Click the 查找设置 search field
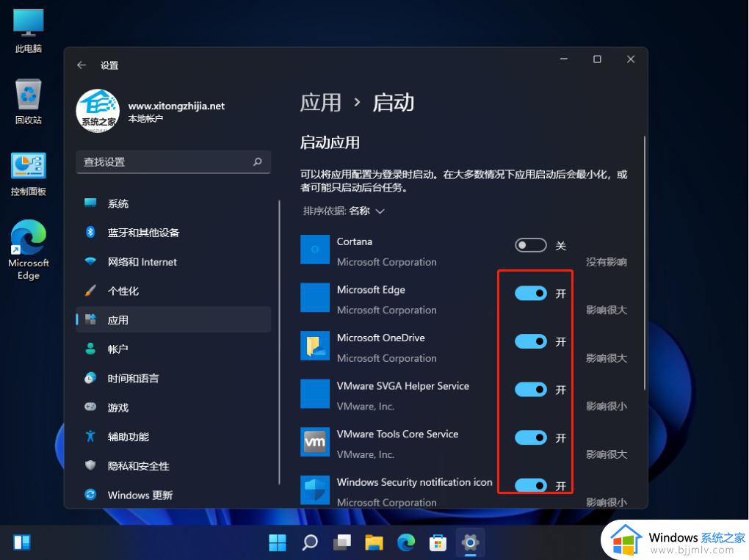The image size is (749, 560). click(173, 162)
